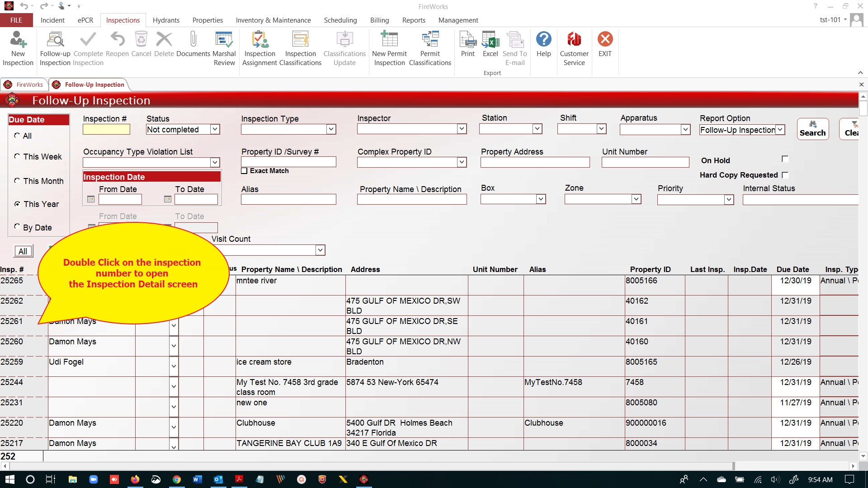The height and width of the screenshot is (488, 868).
Task: Check the On Hold checkbox
Action: (x=785, y=159)
